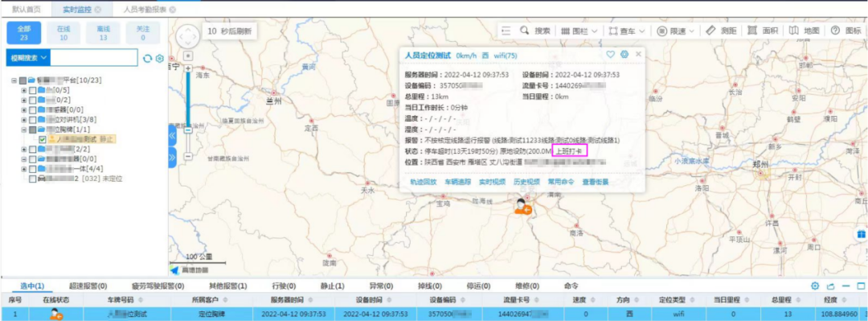868x321 pixels.
Task: Zoom out with the map minus button
Action: pyautogui.click(x=187, y=156)
